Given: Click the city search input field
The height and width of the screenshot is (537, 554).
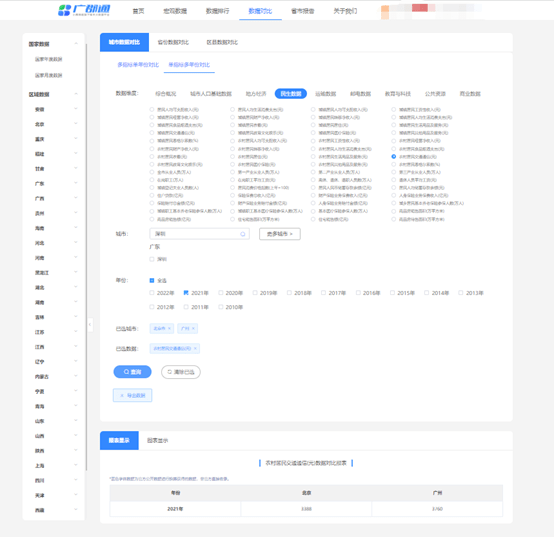Looking at the screenshot, I should click(x=199, y=234).
